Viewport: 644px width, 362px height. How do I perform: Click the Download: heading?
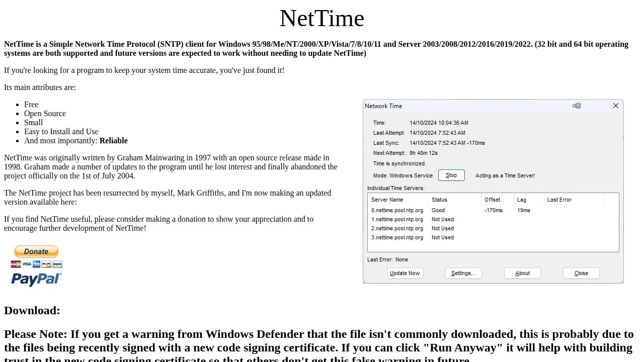32,310
